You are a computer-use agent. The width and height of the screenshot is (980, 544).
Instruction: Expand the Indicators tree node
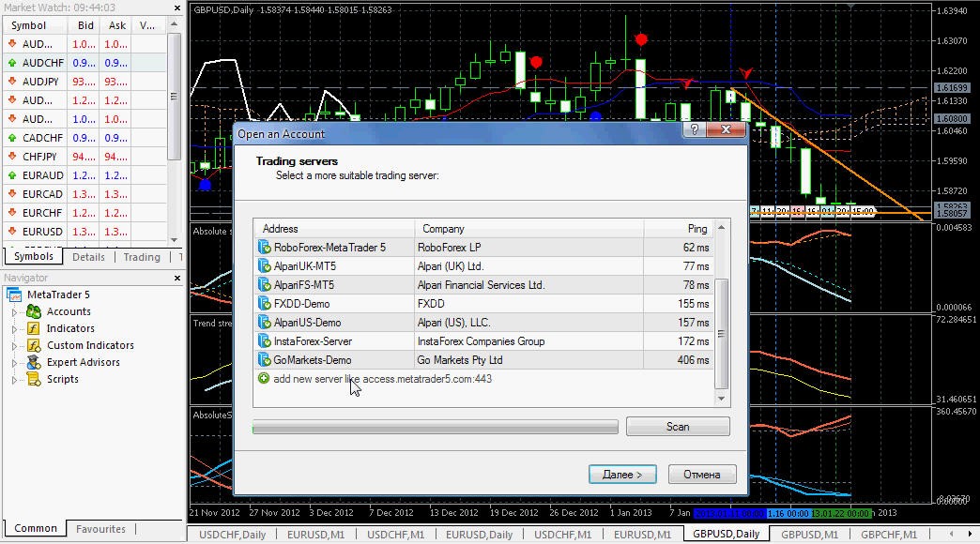(x=14, y=328)
